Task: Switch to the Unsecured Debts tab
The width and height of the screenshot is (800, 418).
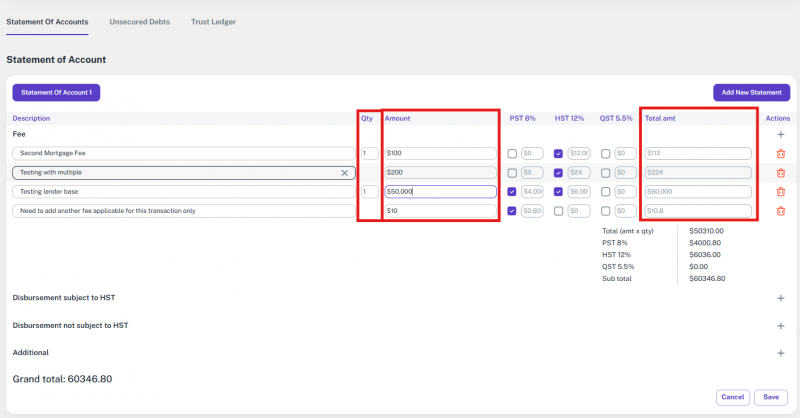Action: (139, 21)
